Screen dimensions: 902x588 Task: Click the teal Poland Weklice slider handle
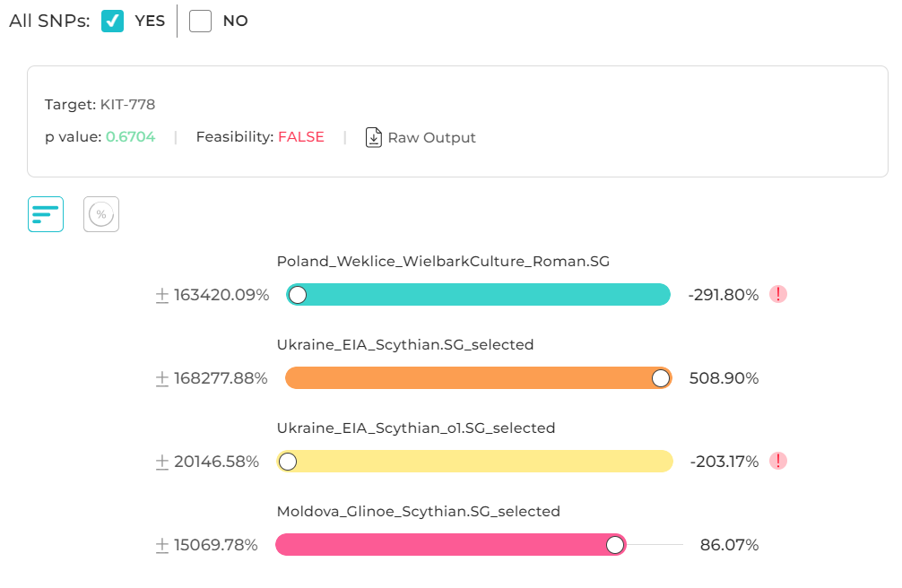[298, 295]
